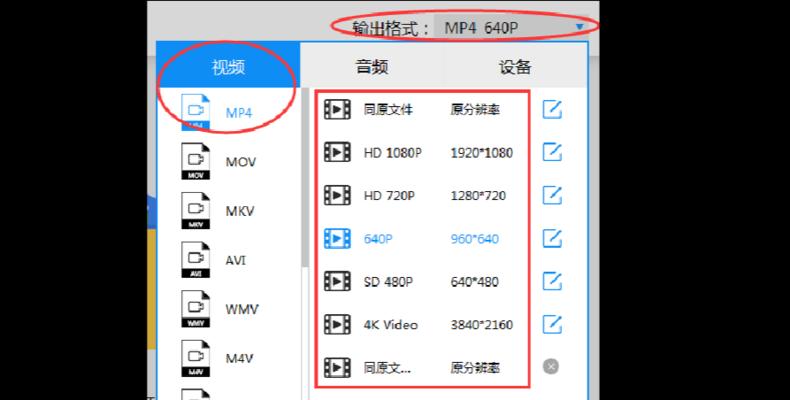790x400 pixels.
Task: Select the HD 720P preset name
Action: pyautogui.click(x=389, y=195)
